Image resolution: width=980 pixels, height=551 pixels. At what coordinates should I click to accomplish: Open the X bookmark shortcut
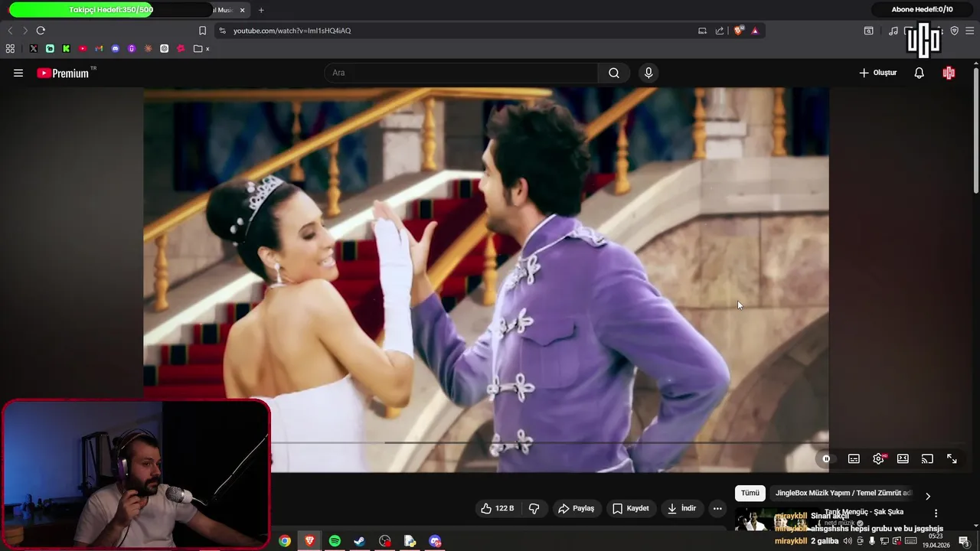pyautogui.click(x=34, y=48)
